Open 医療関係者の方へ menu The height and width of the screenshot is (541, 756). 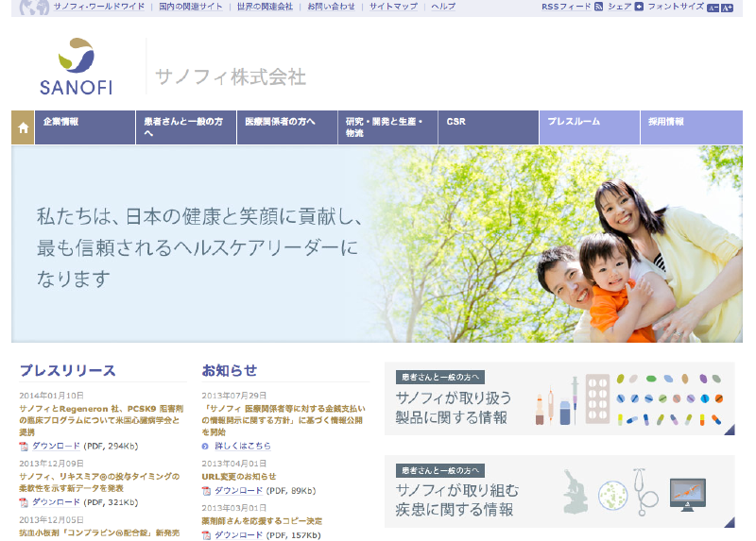click(287, 127)
